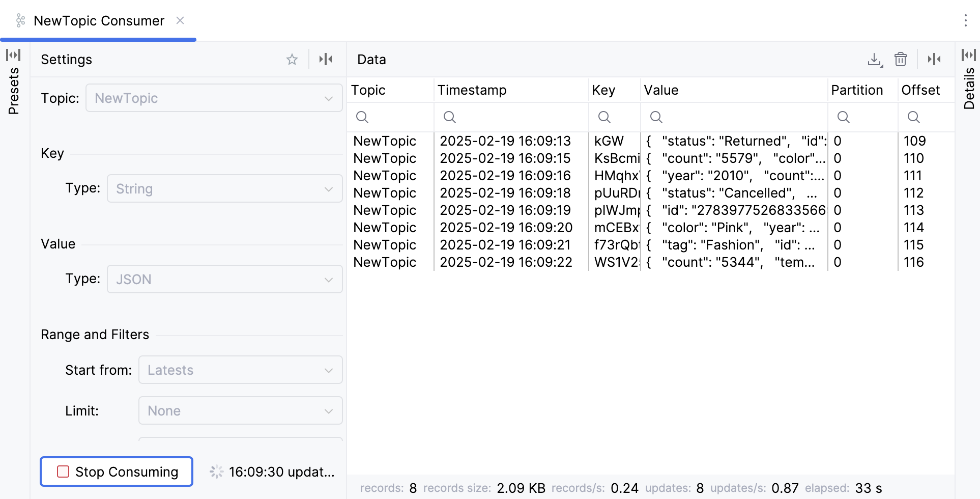Open the overflow menu in top right corner

pos(966,20)
